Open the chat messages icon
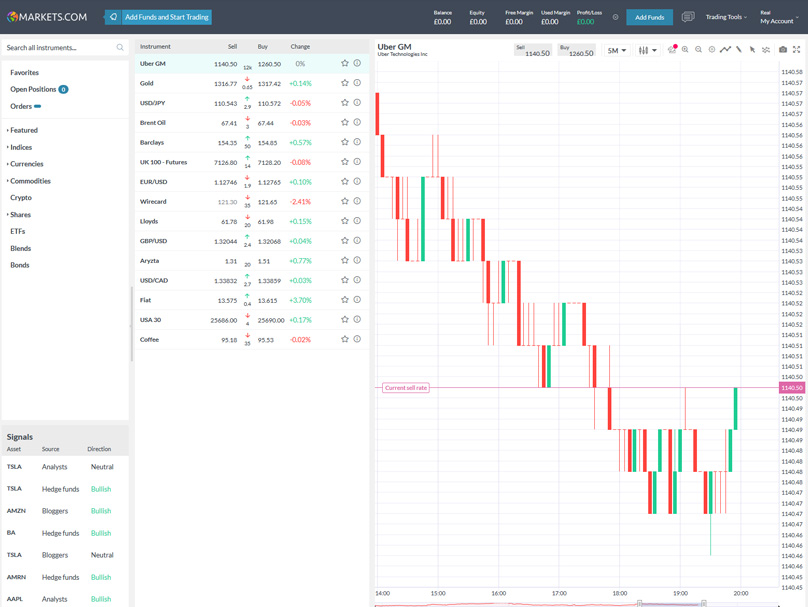The height and width of the screenshot is (607, 808). [x=687, y=17]
